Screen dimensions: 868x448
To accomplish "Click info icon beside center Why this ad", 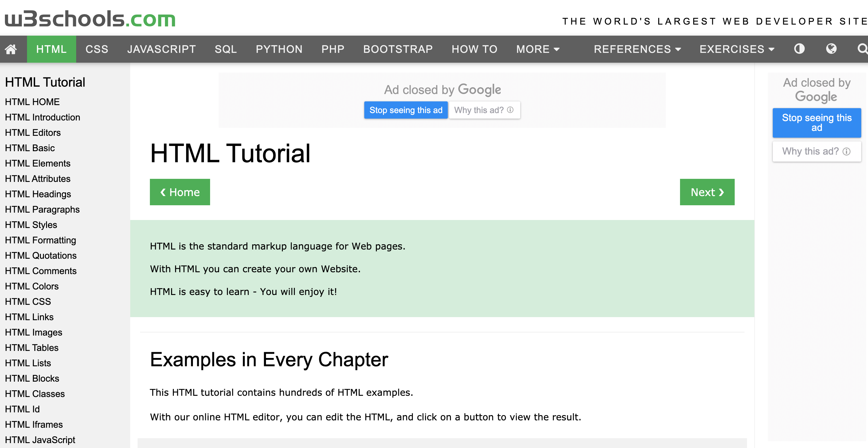I will click(510, 110).
